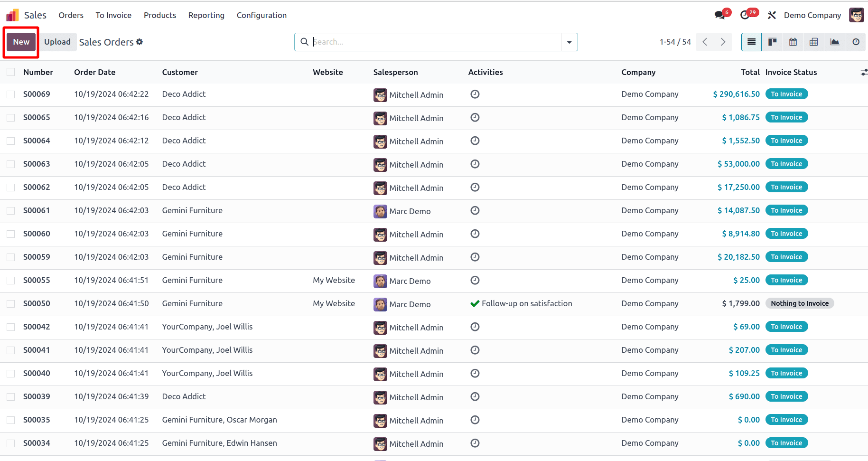868x461 pixels.
Task: Click To Invoice badge on S00059 row
Action: pos(786,257)
